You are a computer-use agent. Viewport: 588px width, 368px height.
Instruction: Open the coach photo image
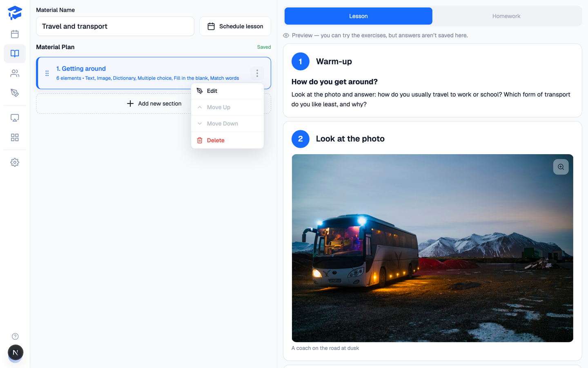432,248
